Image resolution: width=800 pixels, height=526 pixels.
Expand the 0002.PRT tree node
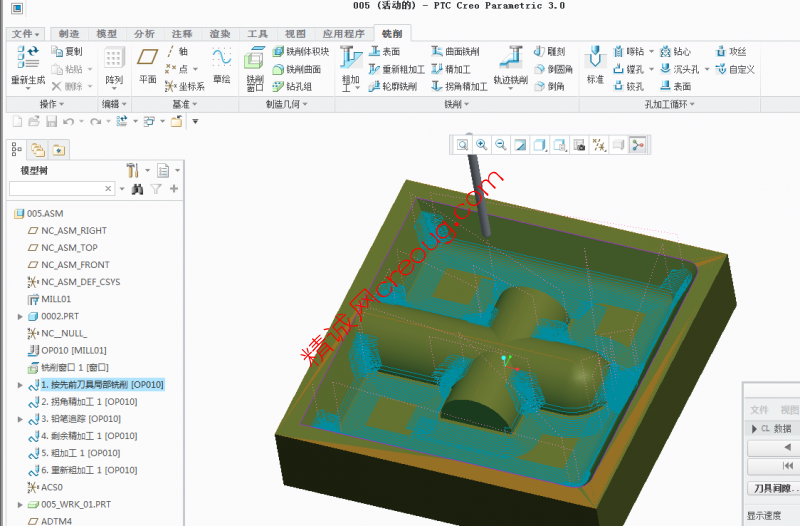click(x=20, y=316)
